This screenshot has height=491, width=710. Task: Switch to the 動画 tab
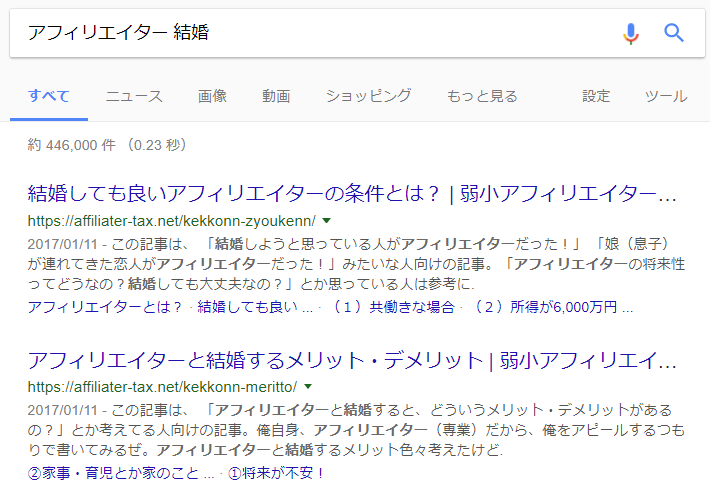(276, 96)
